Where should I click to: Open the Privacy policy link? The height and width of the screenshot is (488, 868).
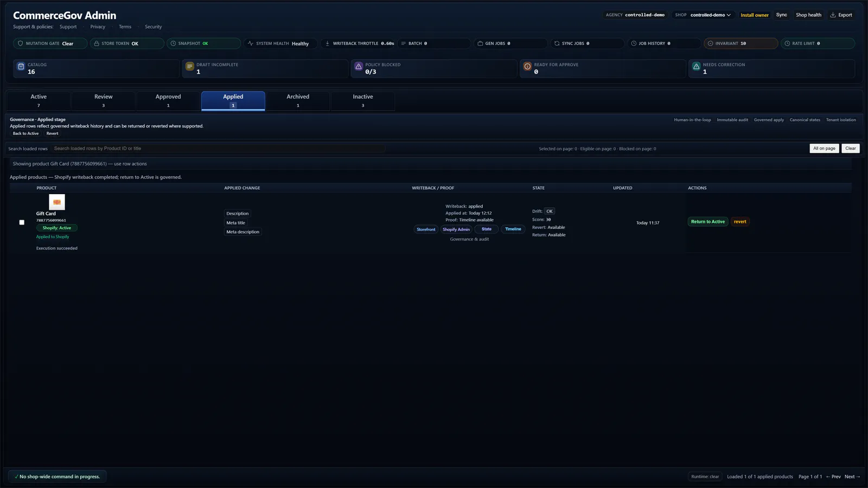98,27
